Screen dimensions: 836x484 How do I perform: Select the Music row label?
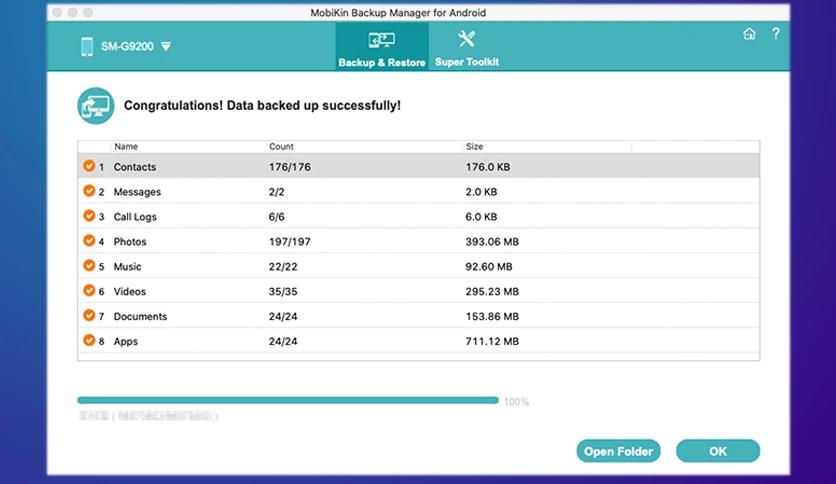pos(127,267)
